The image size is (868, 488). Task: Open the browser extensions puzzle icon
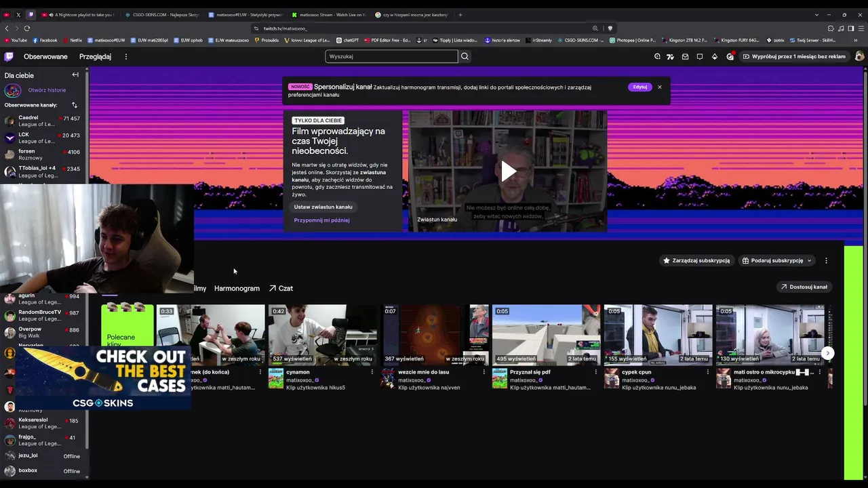(831, 28)
